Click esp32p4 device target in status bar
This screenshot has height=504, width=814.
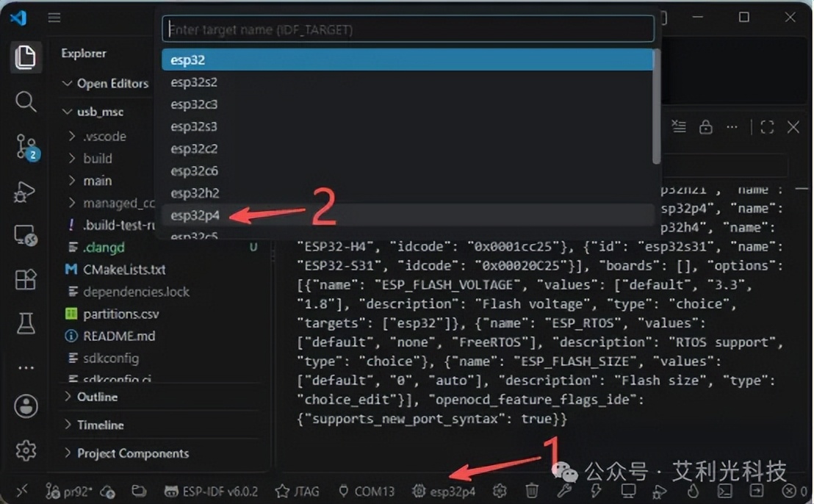coord(444,491)
